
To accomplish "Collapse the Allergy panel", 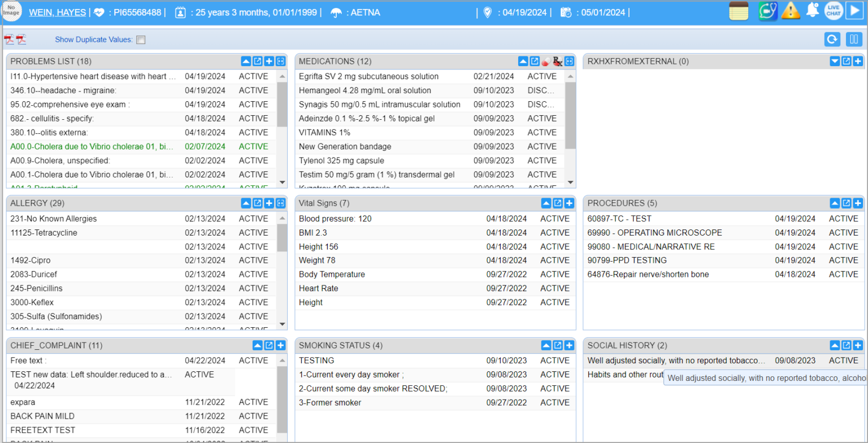I will [x=246, y=203].
